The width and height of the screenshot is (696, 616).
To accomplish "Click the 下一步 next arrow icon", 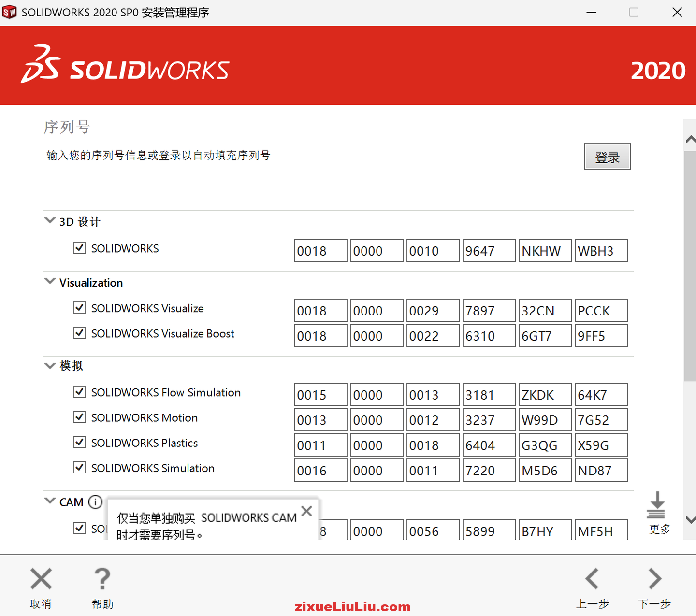I will (x=654, y=579).
